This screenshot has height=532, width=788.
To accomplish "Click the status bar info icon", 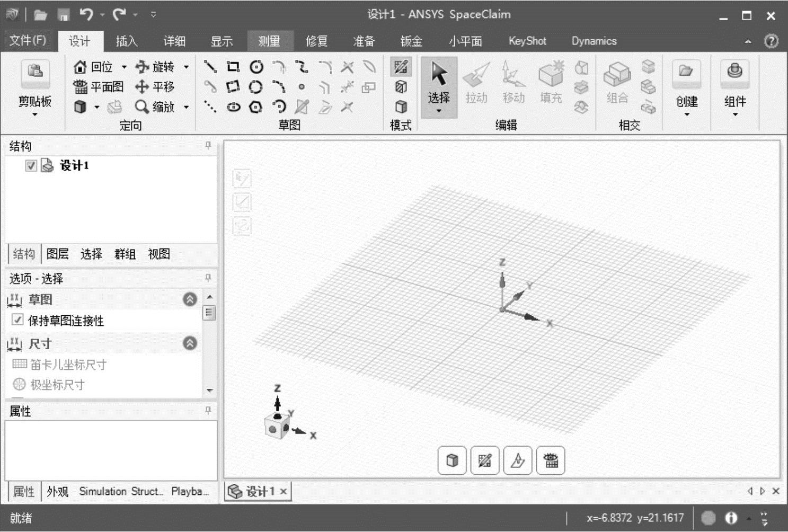I will pyautogui.click(x=731, y=518).
